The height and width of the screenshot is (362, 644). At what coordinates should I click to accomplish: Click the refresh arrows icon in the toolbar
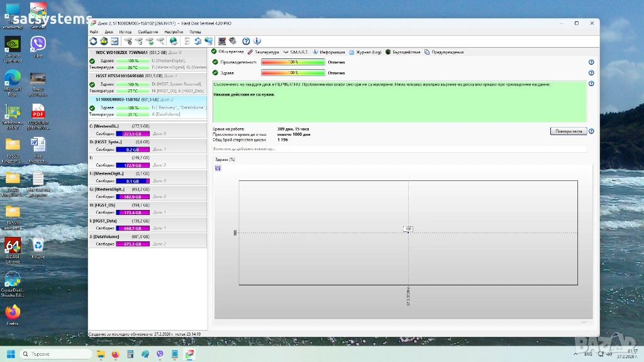point(94,41)
